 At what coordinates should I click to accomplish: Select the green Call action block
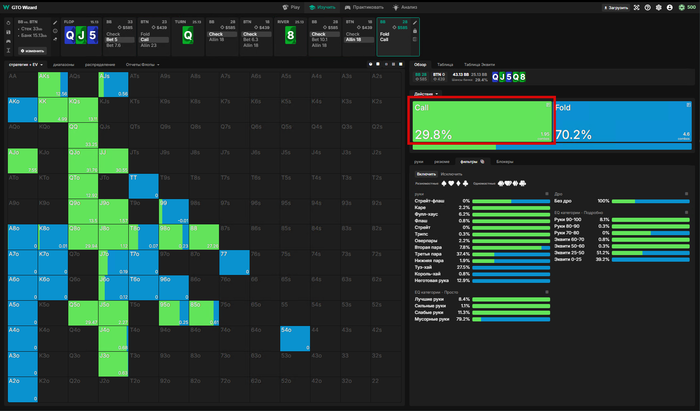tap(481, 121)
